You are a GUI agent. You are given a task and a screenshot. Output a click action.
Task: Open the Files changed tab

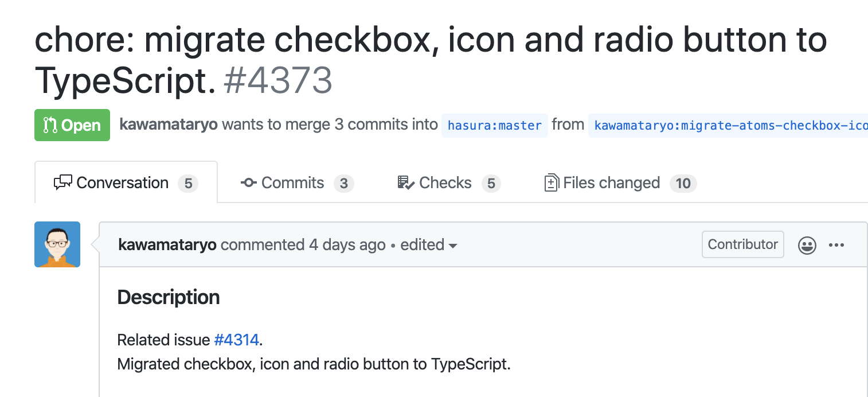coord(611,183)
